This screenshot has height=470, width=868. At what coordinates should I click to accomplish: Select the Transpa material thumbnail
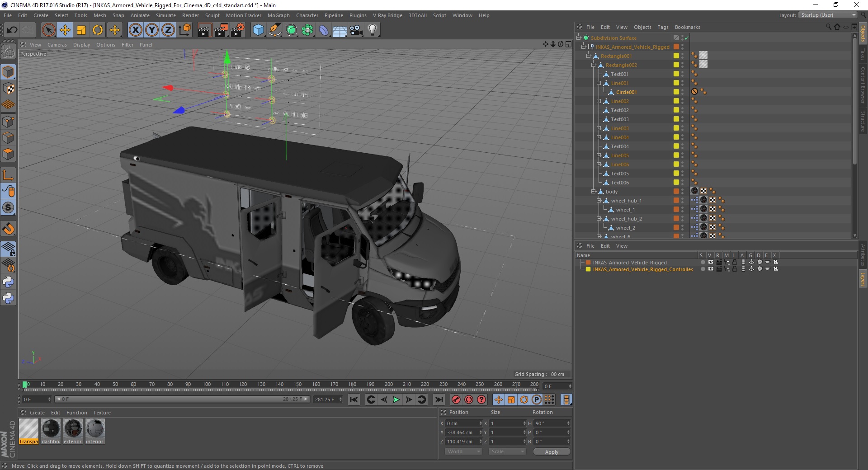(28, 432)
